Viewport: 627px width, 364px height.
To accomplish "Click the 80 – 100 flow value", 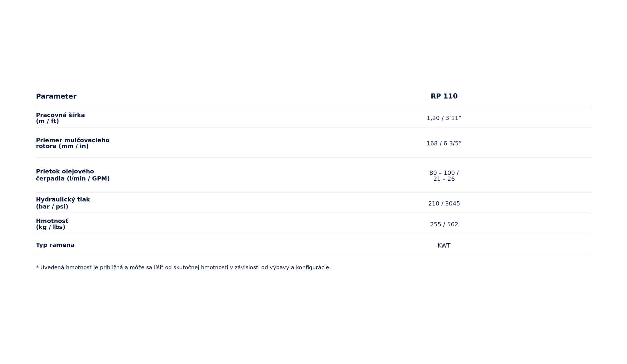I will pyautogui.click(x=444, y=173).
